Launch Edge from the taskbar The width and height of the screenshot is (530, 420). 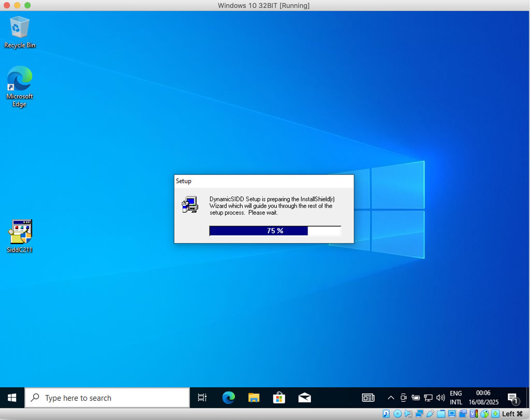(x=228, y=398)
